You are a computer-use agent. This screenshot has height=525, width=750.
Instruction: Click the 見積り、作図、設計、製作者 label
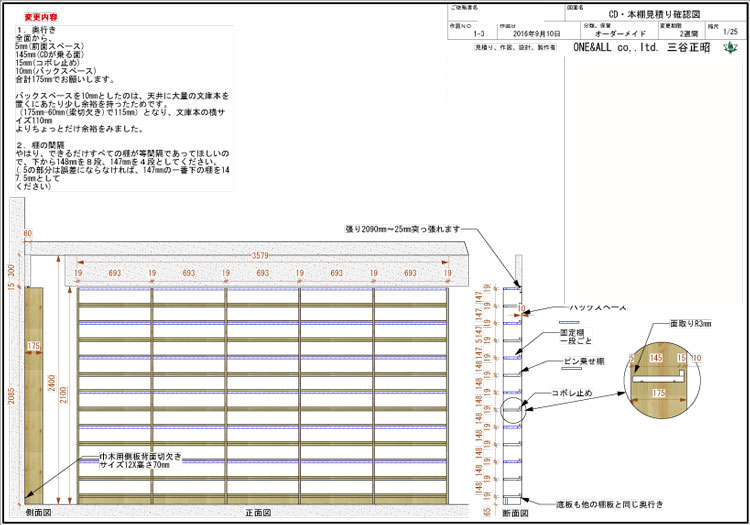pyautogui.click(x=515, y=47)
